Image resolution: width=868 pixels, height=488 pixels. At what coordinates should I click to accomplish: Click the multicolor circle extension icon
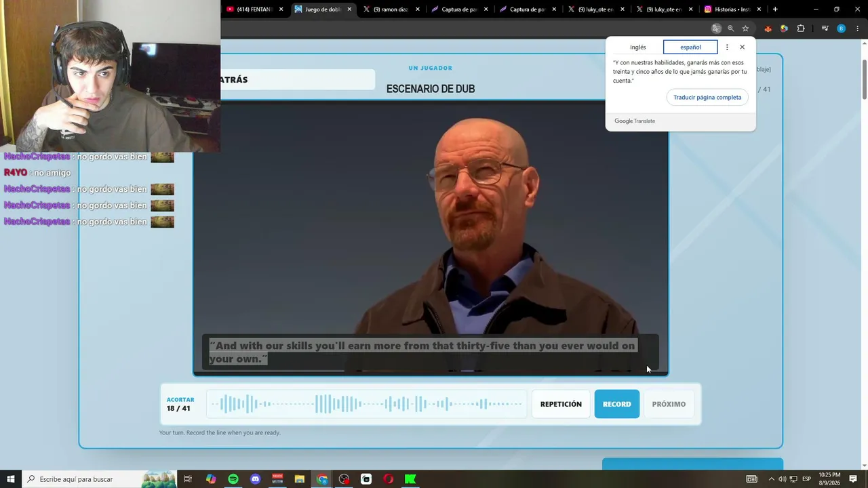point(784,28)
